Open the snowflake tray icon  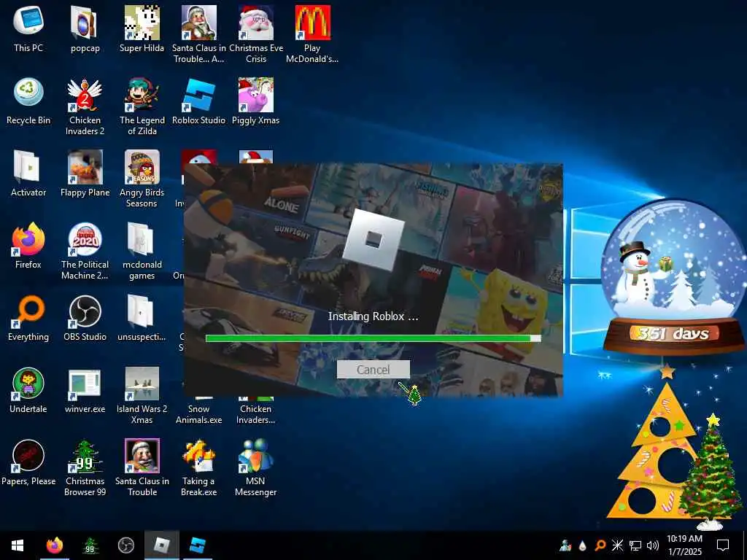(x=617, y=545)
